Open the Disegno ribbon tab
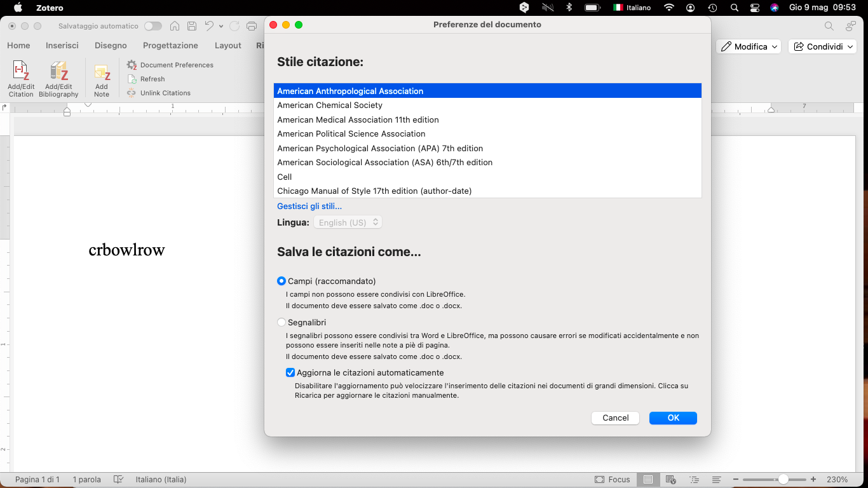The height and width of the screenshot is (488, 868). point(111,45)
